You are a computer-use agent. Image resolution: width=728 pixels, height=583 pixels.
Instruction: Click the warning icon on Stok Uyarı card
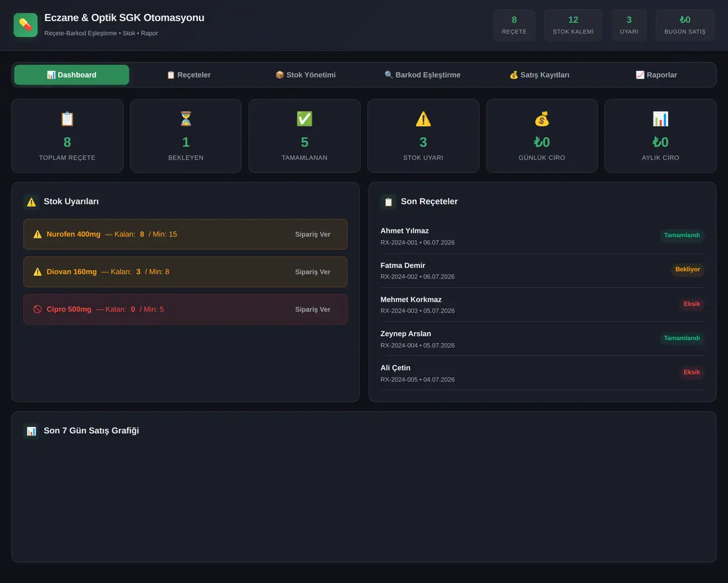coord(423,119)
